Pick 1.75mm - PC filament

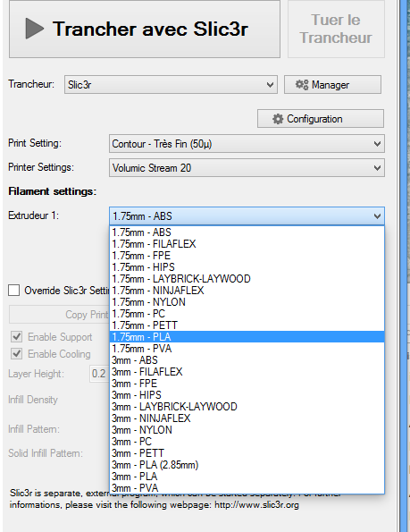(247, 314)
